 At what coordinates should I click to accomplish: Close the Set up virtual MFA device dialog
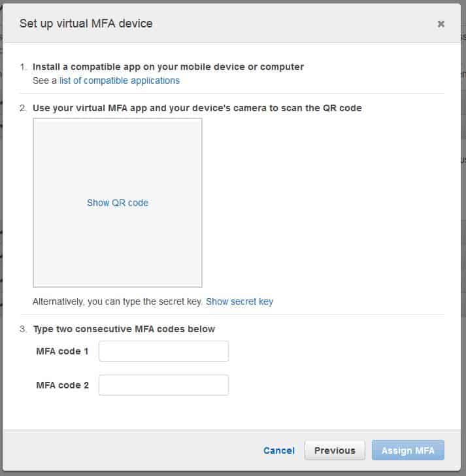tap(441, 24)
